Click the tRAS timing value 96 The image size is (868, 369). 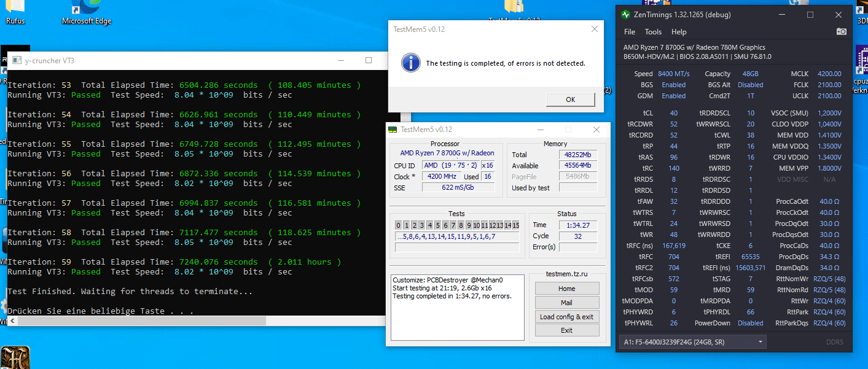point(674,157)
